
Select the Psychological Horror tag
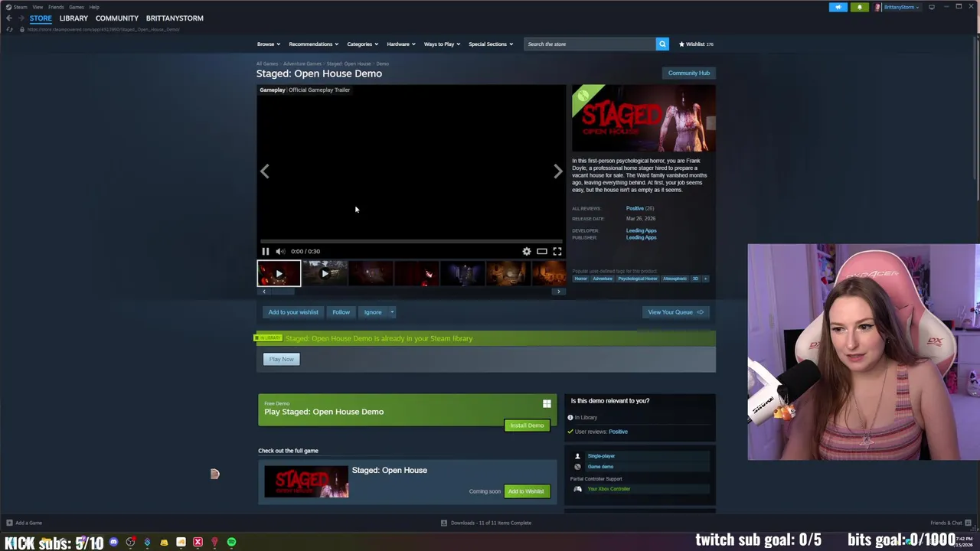click(x=638, y=279)
